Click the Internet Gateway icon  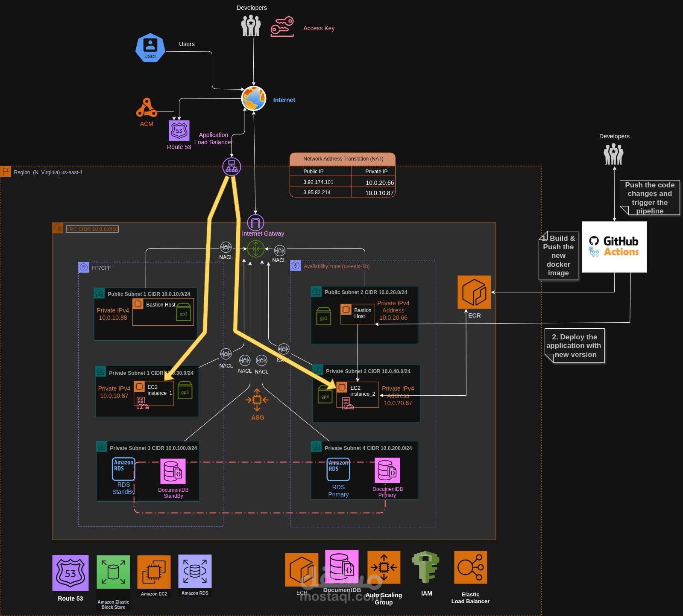click(255, 222)
